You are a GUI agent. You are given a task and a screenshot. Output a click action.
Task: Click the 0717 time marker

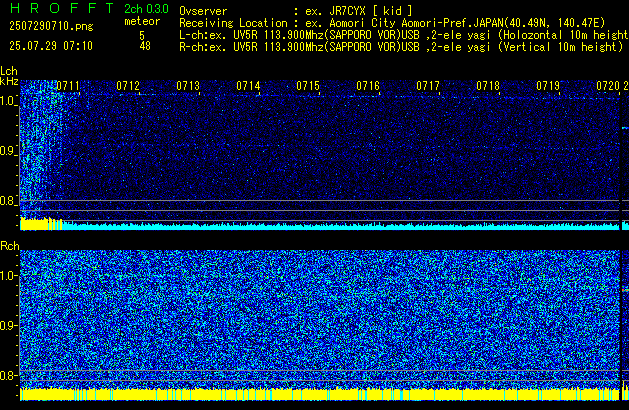click(x=428, y=86)
